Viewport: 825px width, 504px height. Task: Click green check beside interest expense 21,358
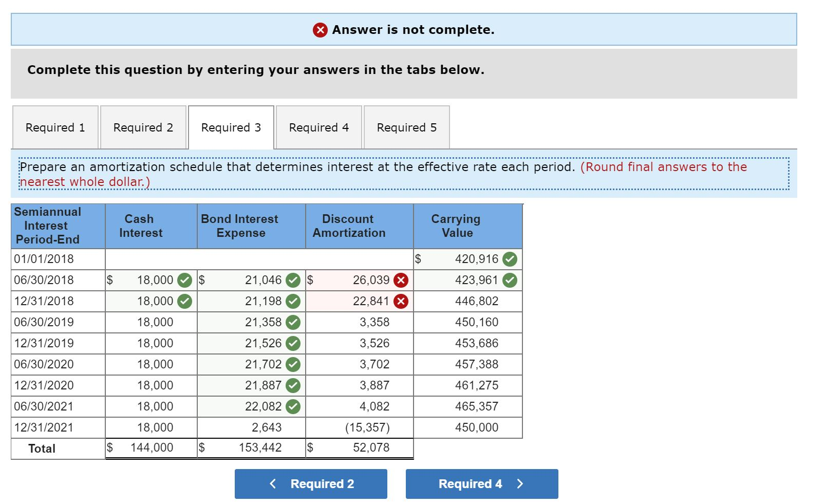pos(293,322)
